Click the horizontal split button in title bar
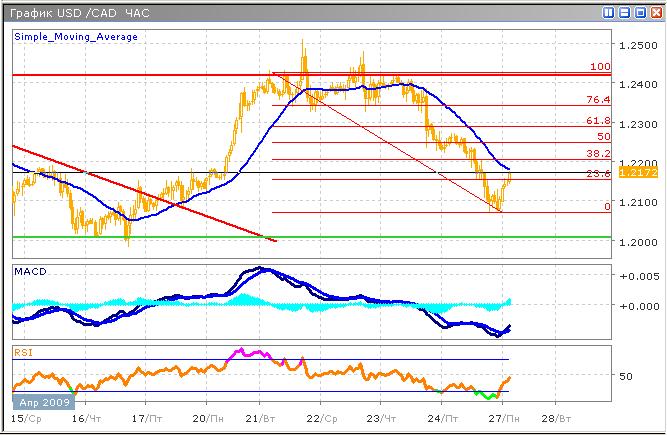The height and width of the screenshot is (435, 667). pyautogui.click(x=625, y=13)
